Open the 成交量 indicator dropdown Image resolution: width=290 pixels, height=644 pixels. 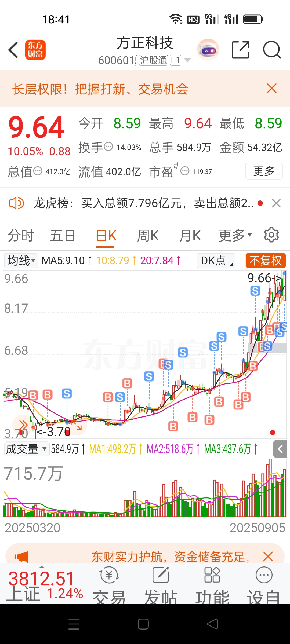click(27, 449)
